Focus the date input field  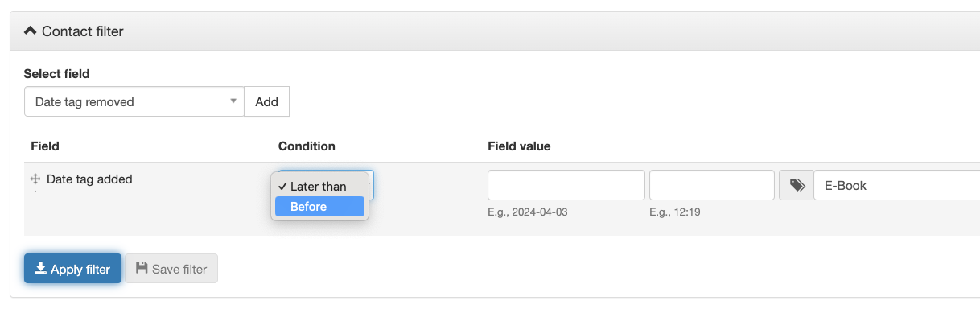[x=566, y=185]
